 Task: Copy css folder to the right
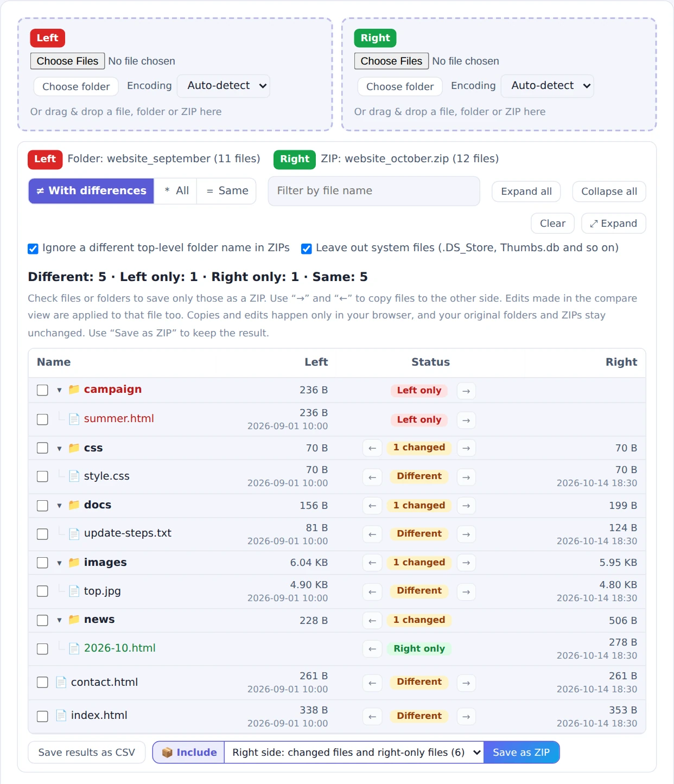[466, 448]
